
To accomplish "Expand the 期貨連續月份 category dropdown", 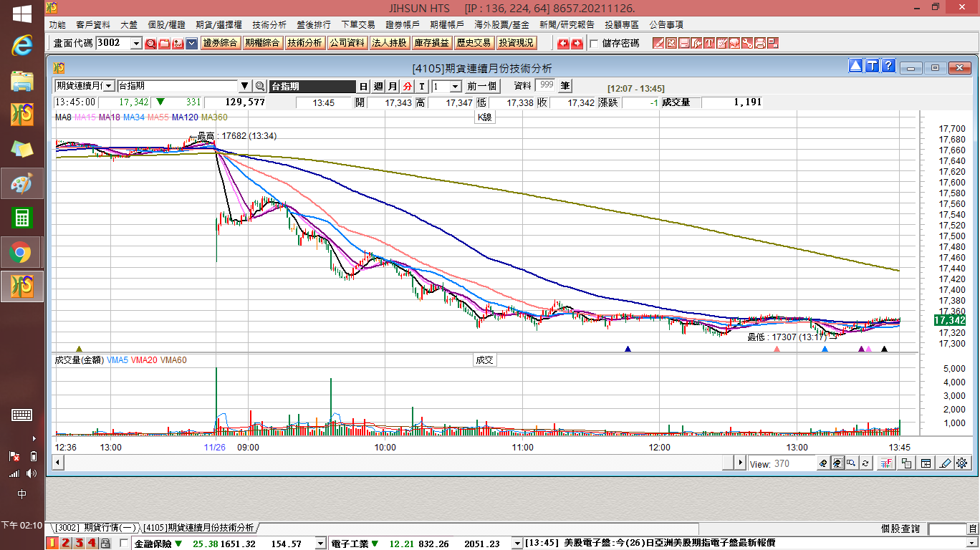I will 109,86.
